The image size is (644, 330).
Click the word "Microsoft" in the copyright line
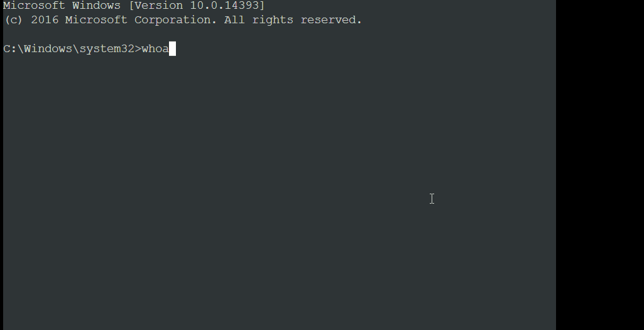97,19
